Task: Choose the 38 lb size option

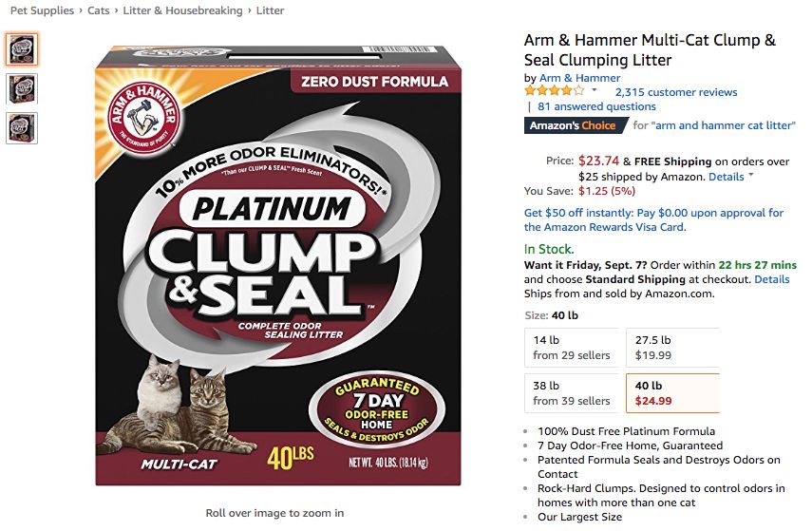Action: (573, 393)
